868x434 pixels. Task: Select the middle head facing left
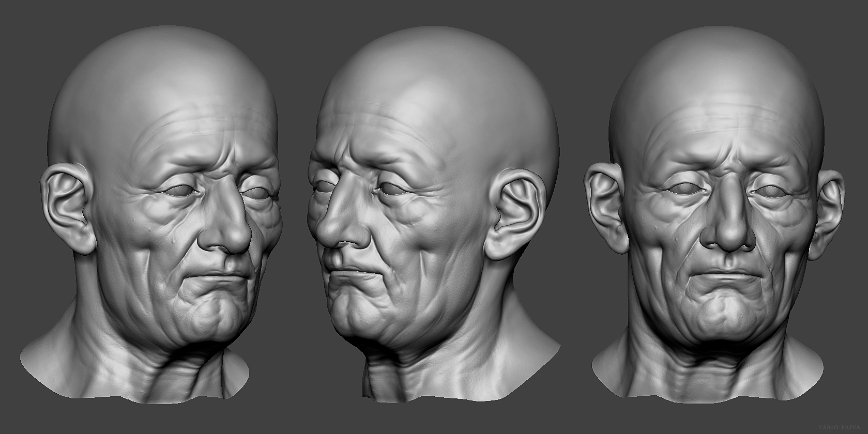coord(434,214)
